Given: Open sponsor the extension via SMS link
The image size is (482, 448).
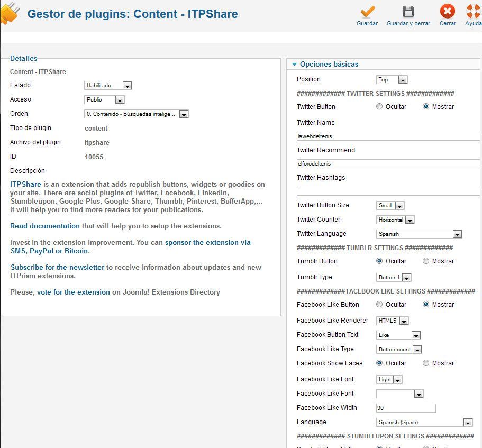Looking at the screenshot, I should tap(130, 246).
